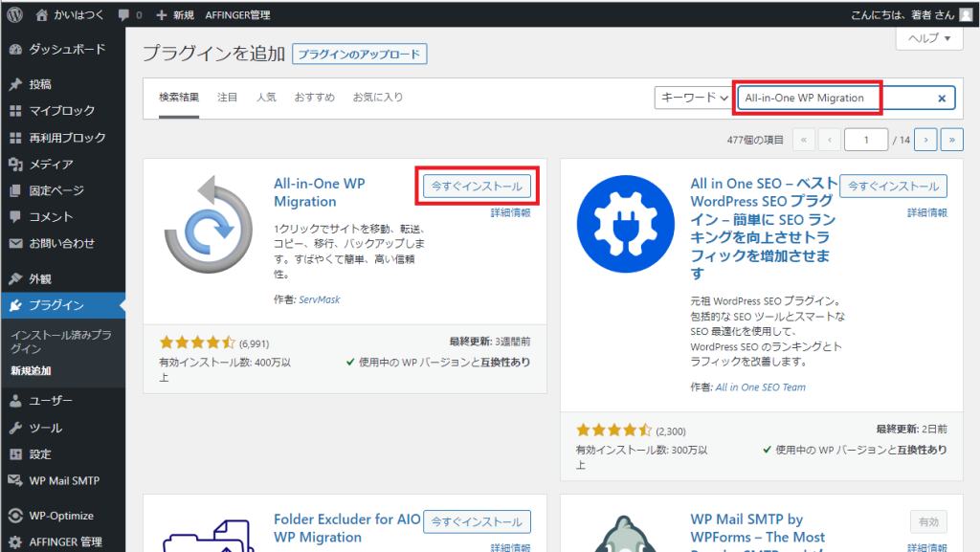980x552 pixels.
Task: Click the All-in-One WP Migration plugin icon
Action: 208,225
